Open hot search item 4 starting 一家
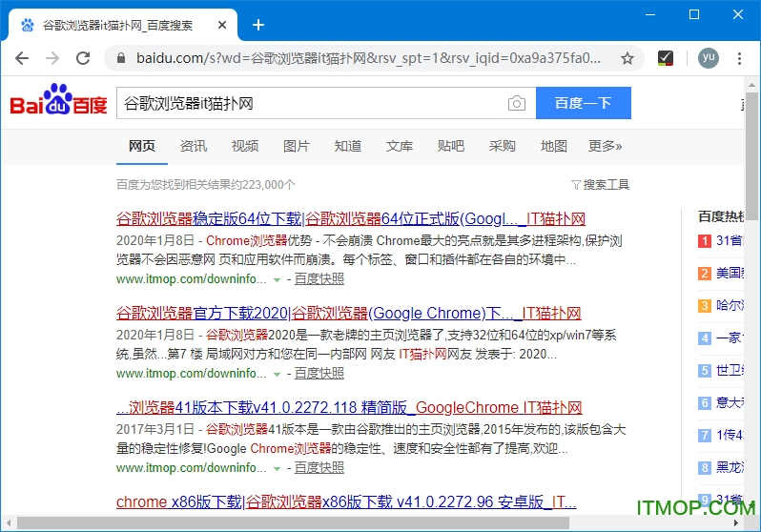Screen dimensions: 761x532 click(x=730, y=338)
